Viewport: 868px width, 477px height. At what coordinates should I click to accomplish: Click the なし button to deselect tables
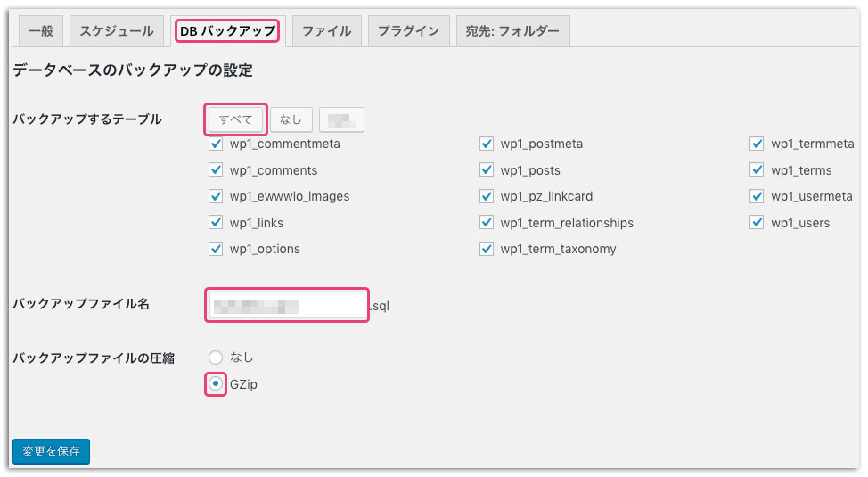[x=291, y=119]
